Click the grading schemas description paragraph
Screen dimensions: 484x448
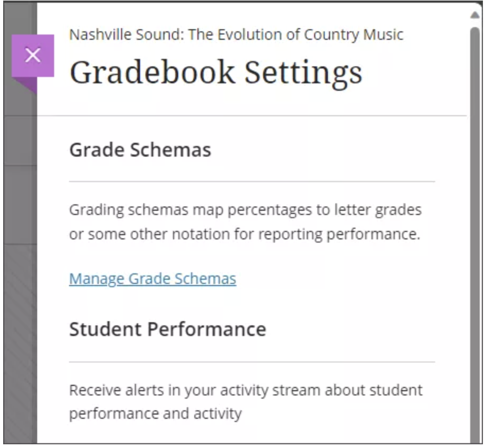pyautogui.click(x=245, y=222)
